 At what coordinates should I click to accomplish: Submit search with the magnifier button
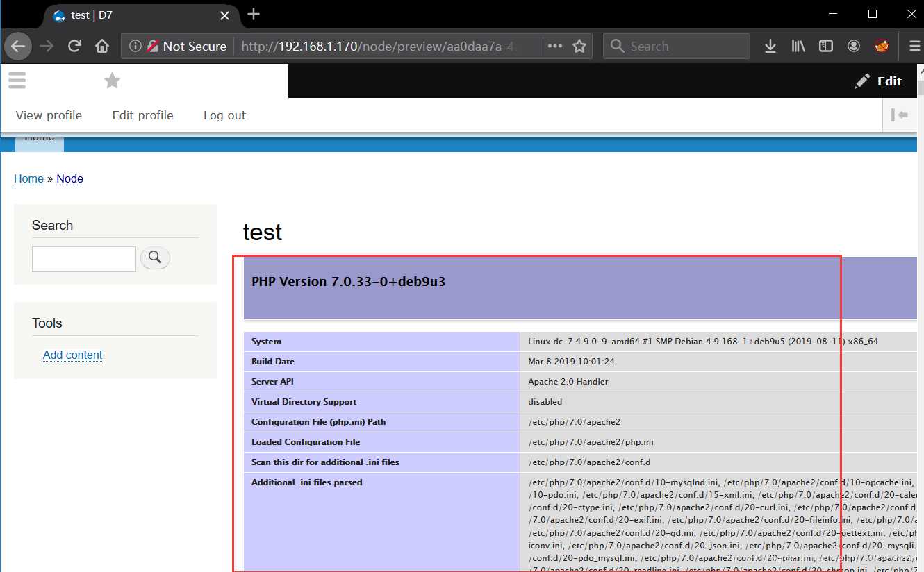tap(155, 258)
